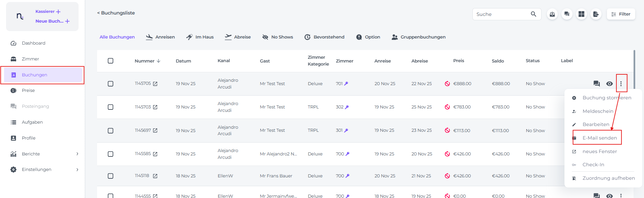Open external link icon next to booking 1145703
The height and width of the screenshot is (198, 644).
click(155, 107)
